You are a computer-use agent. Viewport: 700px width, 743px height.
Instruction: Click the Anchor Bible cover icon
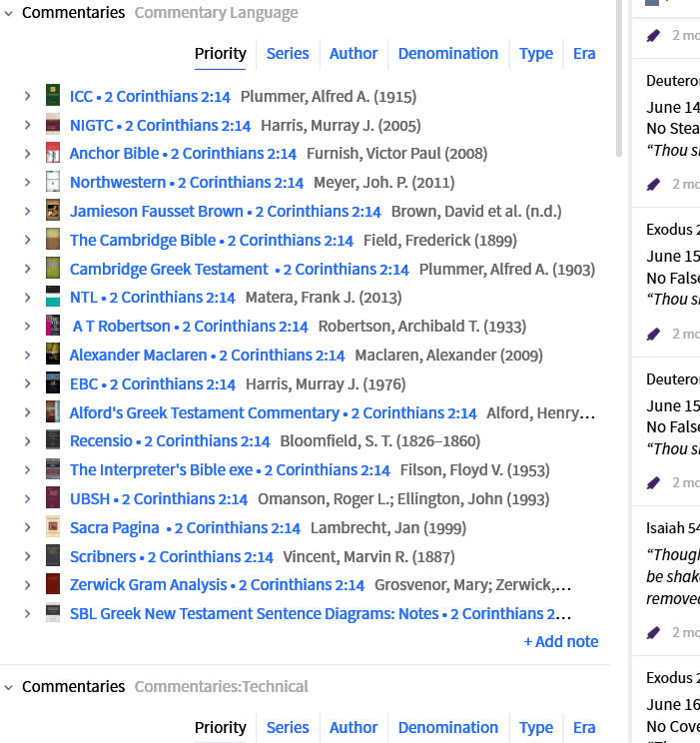53,153
